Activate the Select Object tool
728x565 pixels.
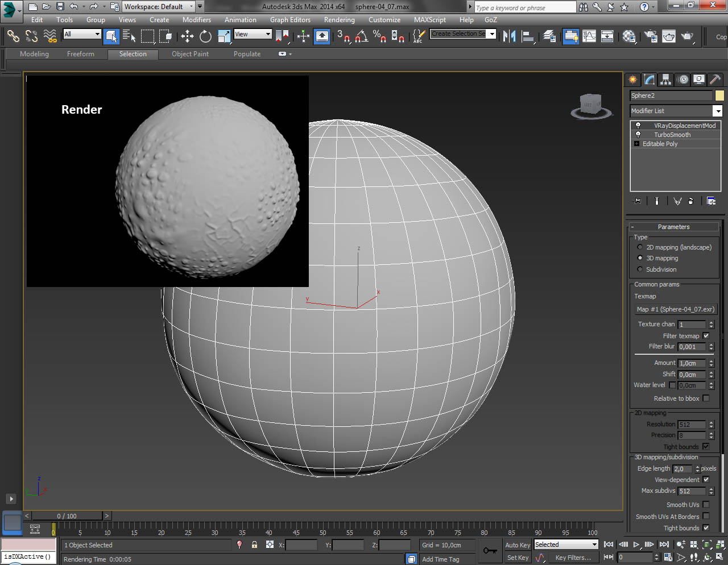pos(111,36)
